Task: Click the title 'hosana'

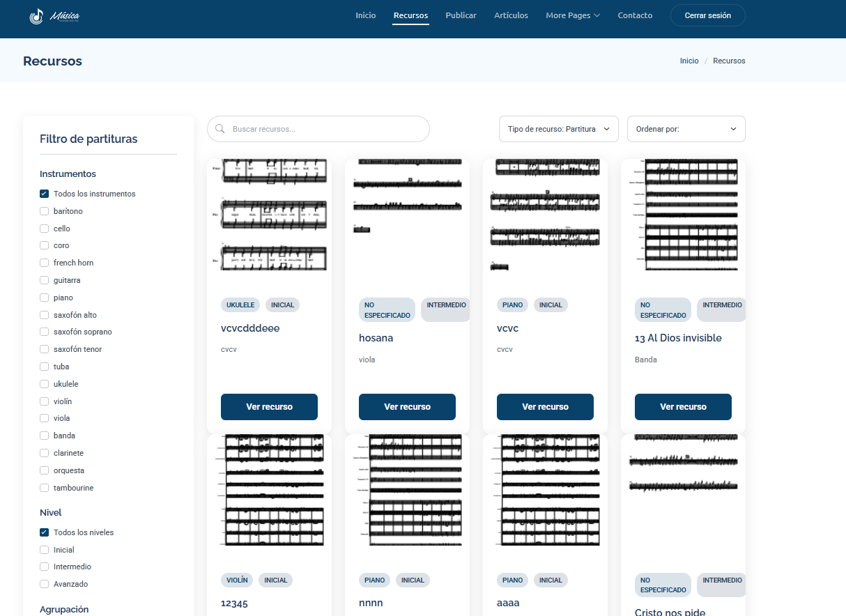Action: click(x=376, y=338)
